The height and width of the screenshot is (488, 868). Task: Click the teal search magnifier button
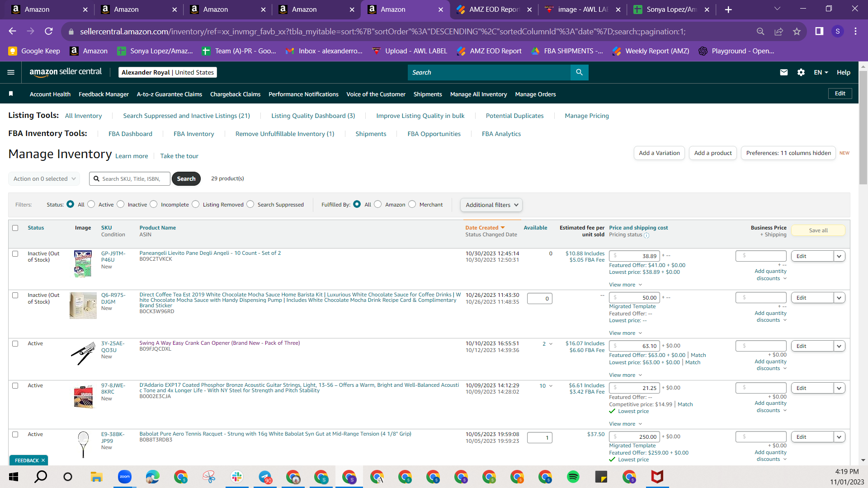[579, 72]
